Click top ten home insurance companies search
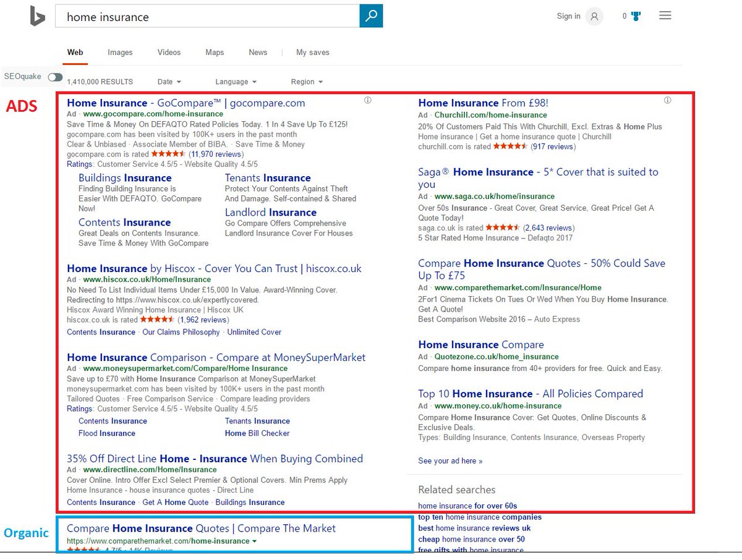Viewport: 742px width, 560px height. (x=480, y=517)
